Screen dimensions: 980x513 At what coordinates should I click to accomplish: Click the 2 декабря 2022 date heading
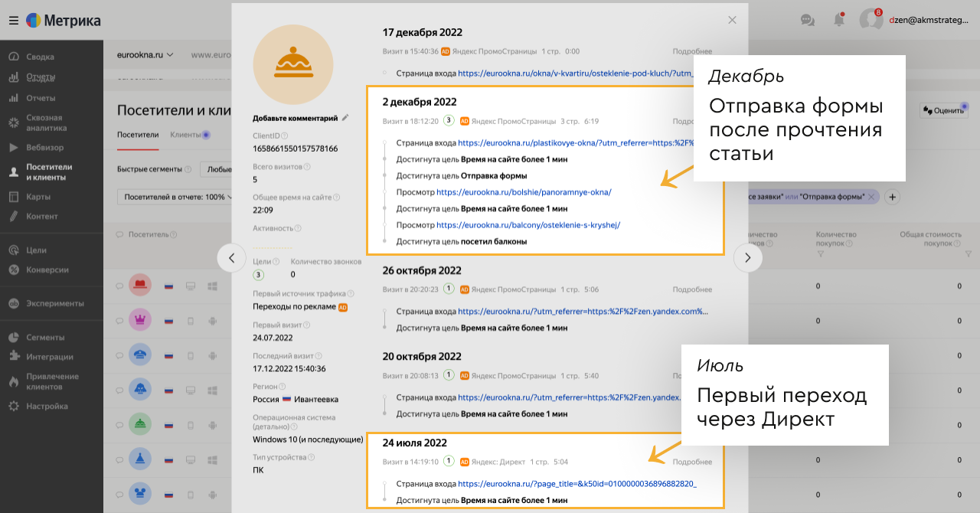pos(420,102)
